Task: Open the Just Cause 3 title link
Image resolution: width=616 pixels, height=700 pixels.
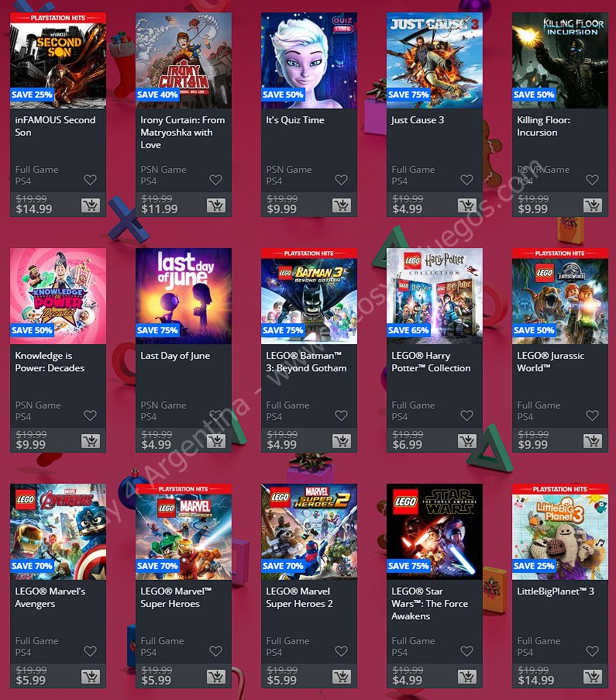Action: tap(418, 120)
